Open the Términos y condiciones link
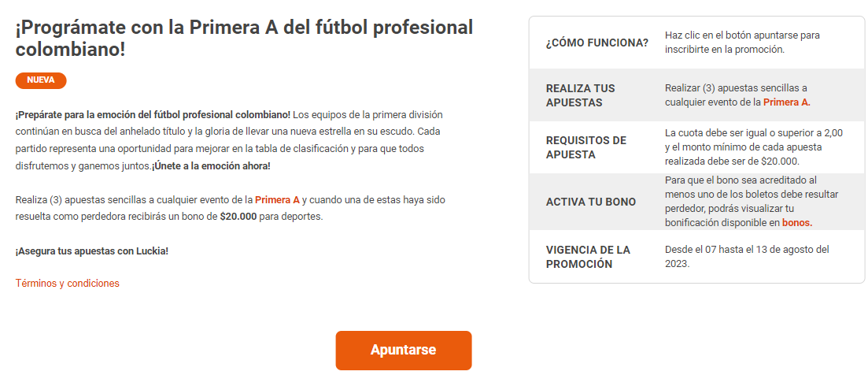Viewport: 868px width, 375px height. (x=68, y=283)
